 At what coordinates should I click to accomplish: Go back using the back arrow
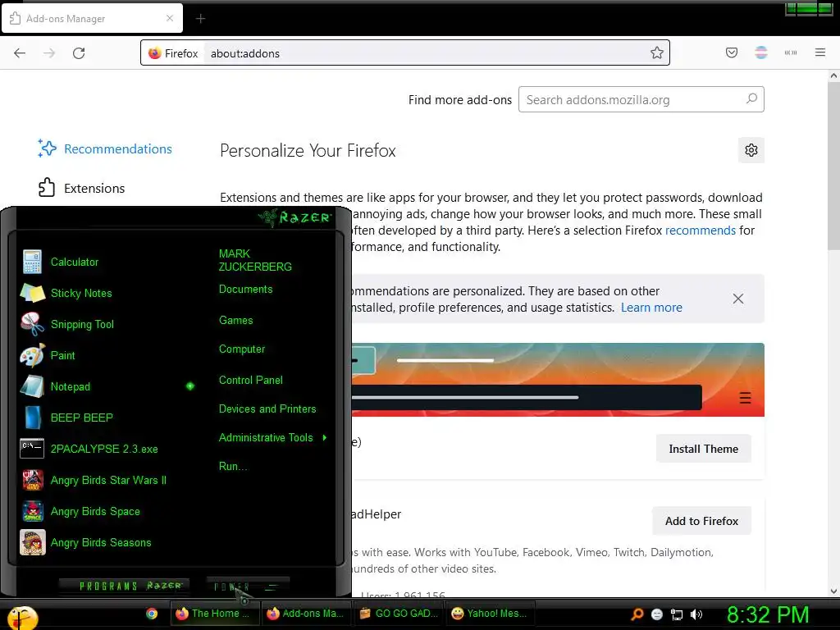(20, 53)
